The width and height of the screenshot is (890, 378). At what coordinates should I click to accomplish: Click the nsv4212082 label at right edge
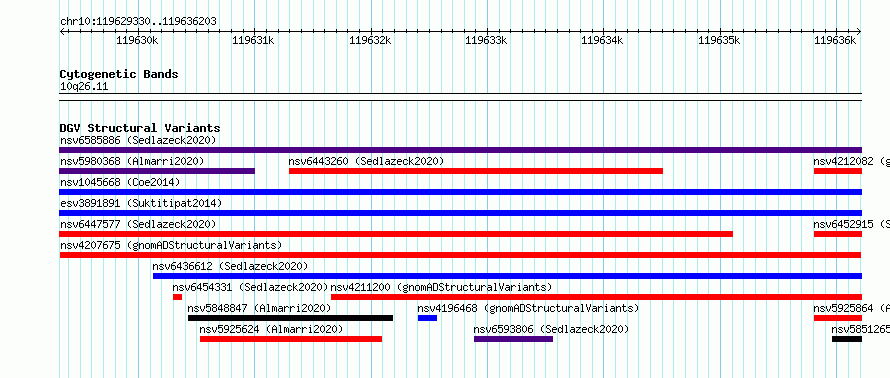click(x=851, y=161)
